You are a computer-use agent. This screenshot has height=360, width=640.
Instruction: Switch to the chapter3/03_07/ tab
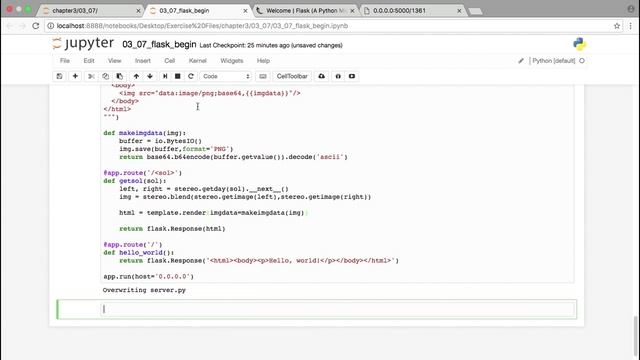[91, 11]
